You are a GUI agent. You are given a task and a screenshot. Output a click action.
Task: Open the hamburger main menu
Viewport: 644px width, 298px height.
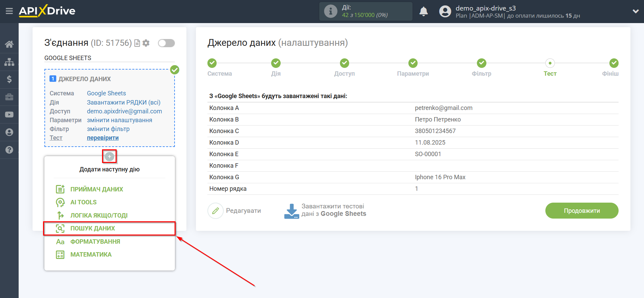[x=9, y=11]
